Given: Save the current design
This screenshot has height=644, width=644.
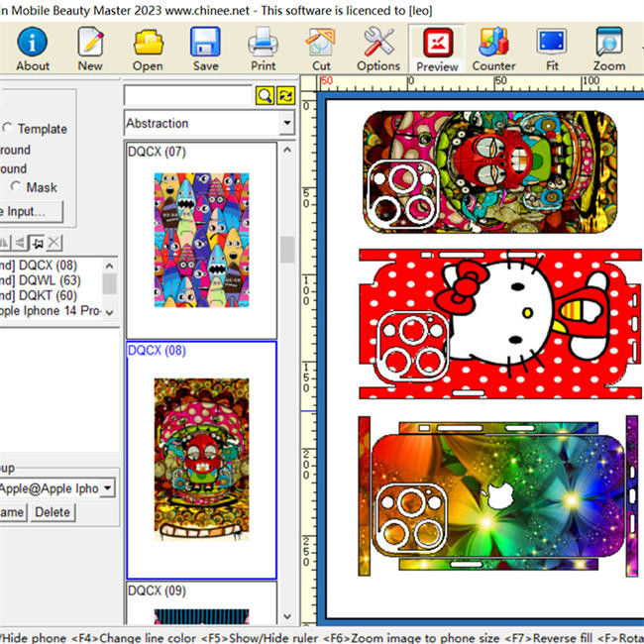Looking at the screenshot, I should tap(205, 50).
